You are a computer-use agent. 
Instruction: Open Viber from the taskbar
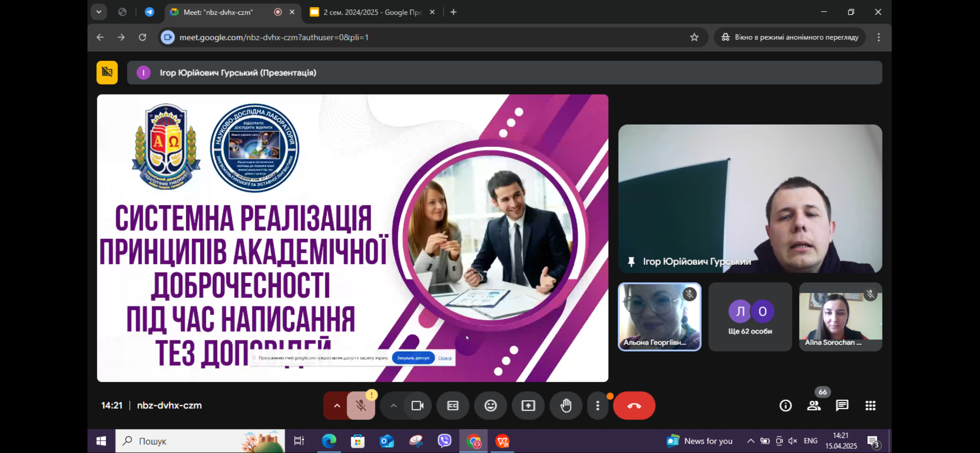(x=444, y=441)
